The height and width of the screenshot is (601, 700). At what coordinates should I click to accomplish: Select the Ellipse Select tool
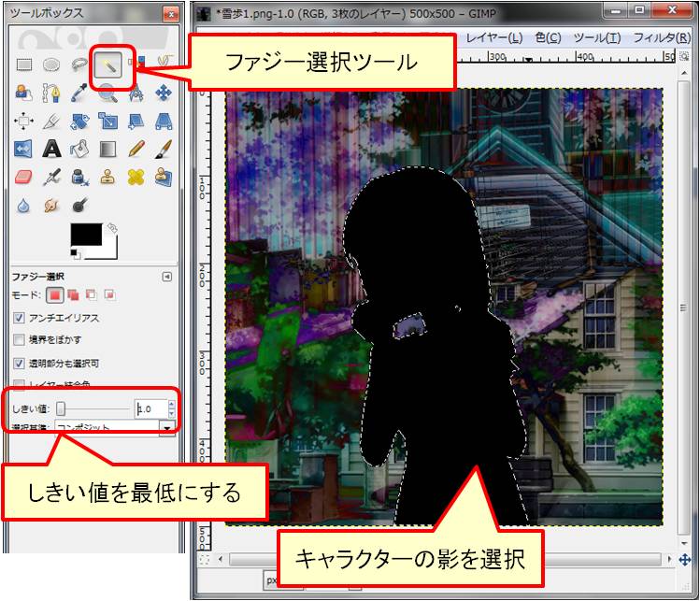(51, 64)
